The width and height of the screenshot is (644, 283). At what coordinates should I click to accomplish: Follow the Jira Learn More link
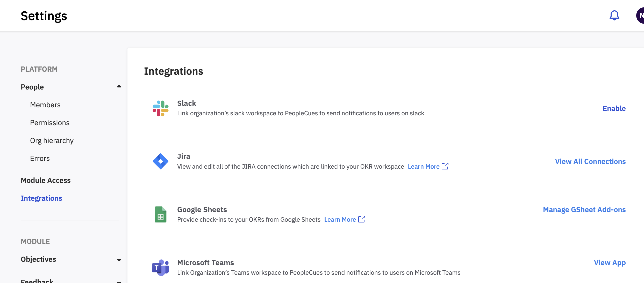point(424,166)
